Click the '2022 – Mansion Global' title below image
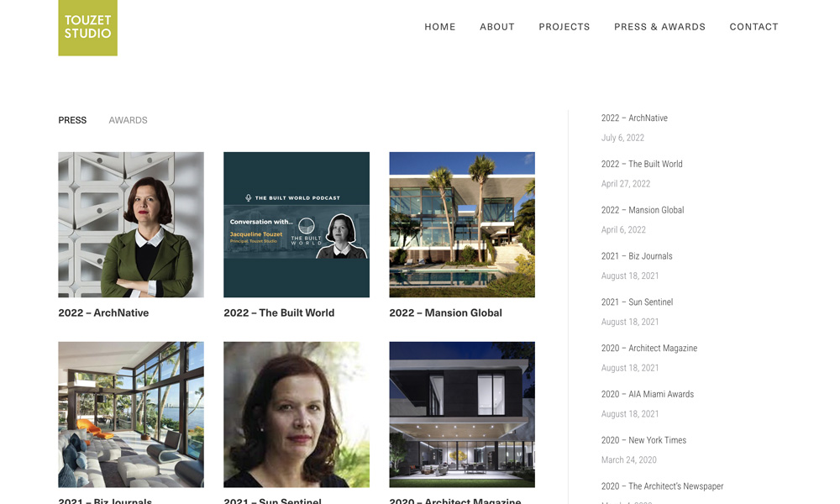The width and height of the screenshot is (840, 504). point(446,312)
